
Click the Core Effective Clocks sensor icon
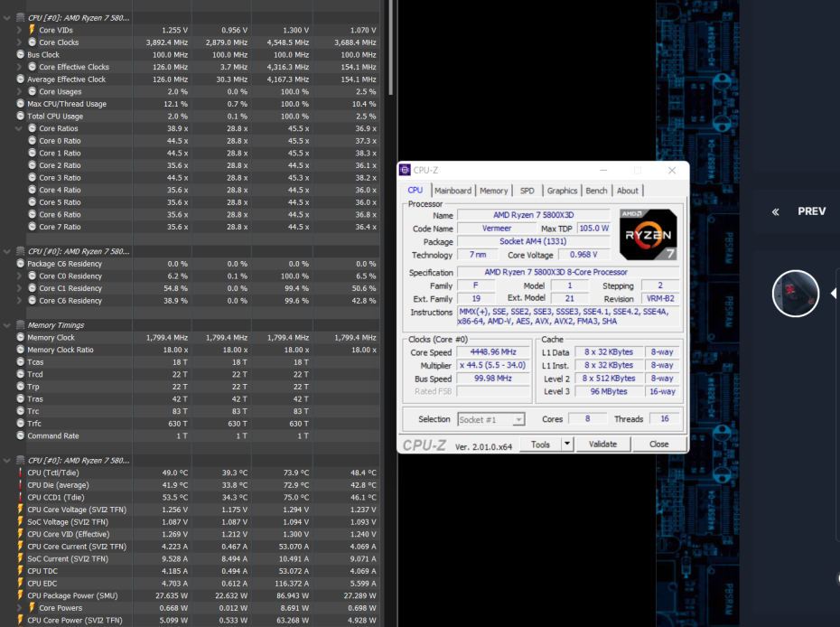coord(33,67)
